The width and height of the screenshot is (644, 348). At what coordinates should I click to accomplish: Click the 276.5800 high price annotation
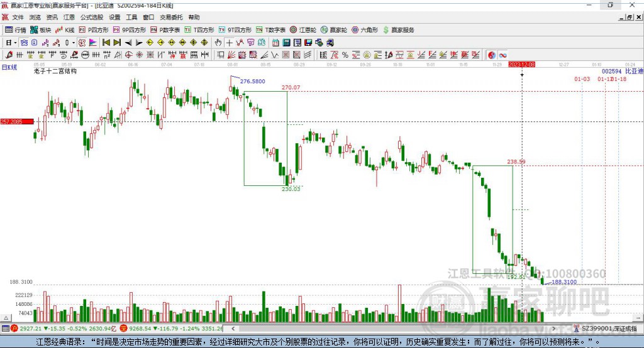point(253,81)
